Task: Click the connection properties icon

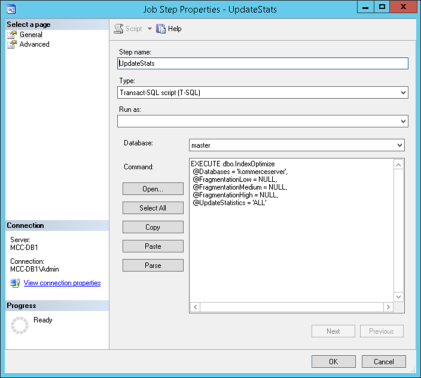Action: tap(15, 283)
